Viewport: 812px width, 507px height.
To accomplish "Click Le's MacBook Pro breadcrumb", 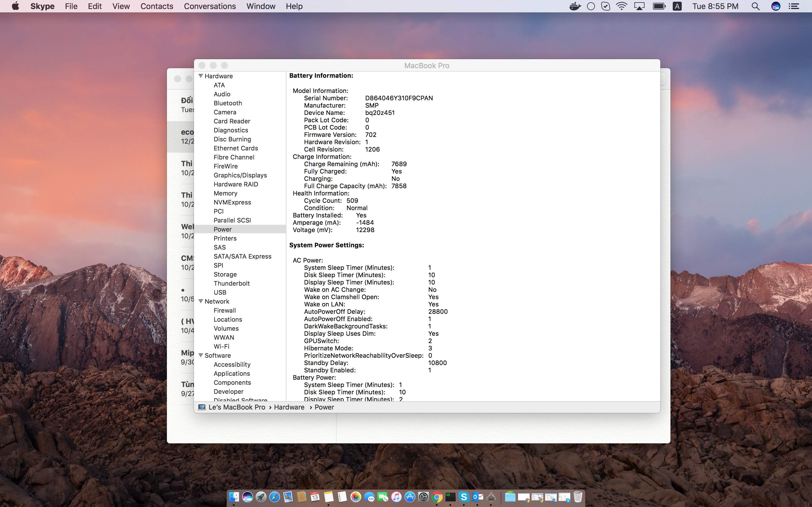I will coord(236,407).
